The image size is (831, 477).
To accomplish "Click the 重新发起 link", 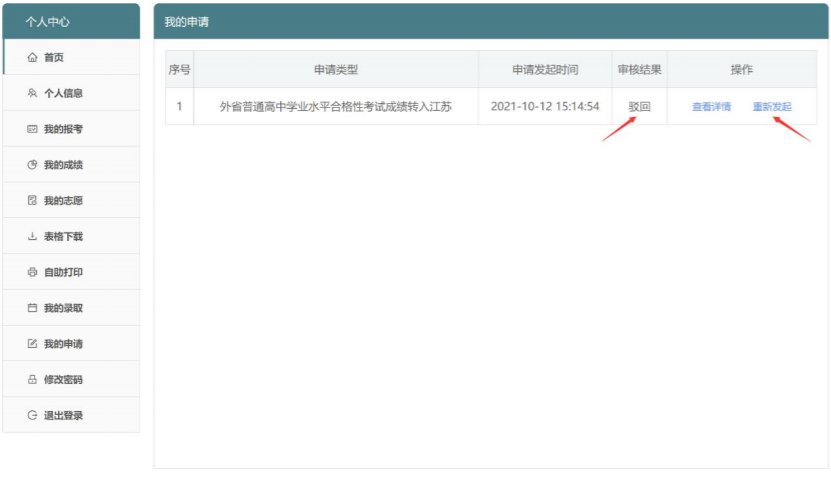I will tap(772, 107).
